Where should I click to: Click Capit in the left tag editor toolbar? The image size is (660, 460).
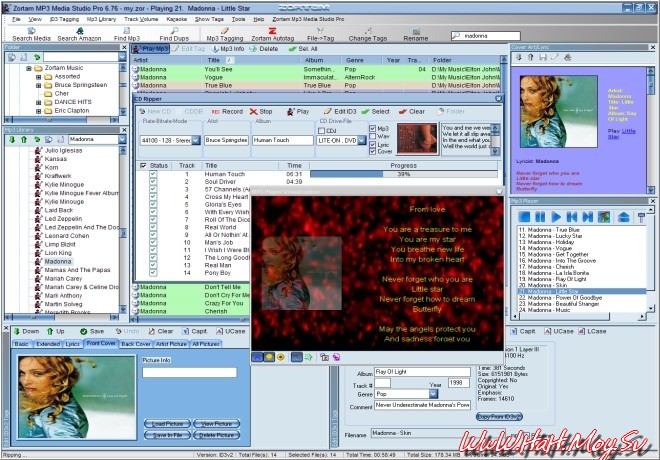tap(194, 331)
